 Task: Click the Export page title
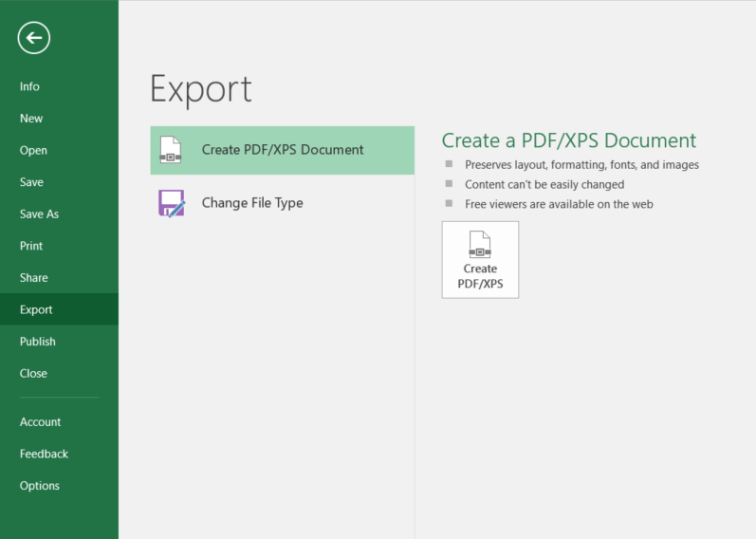pyautogui.click(x=201, y=89)
